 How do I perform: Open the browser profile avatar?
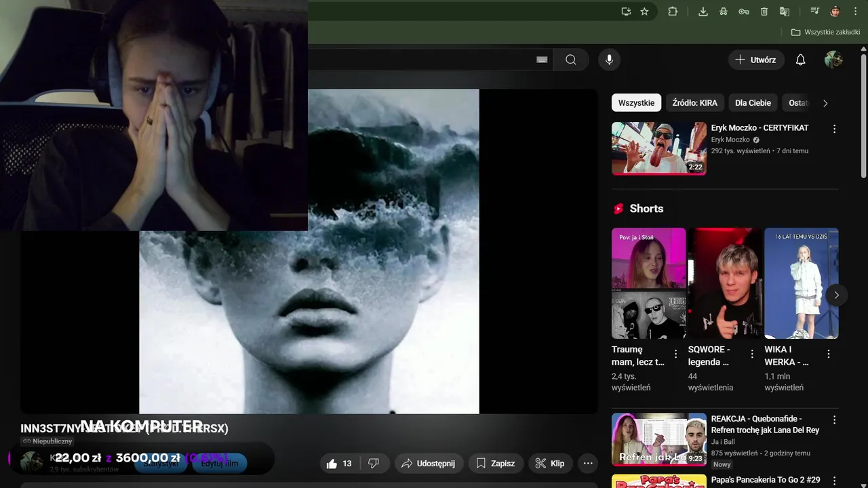(835, 12)
